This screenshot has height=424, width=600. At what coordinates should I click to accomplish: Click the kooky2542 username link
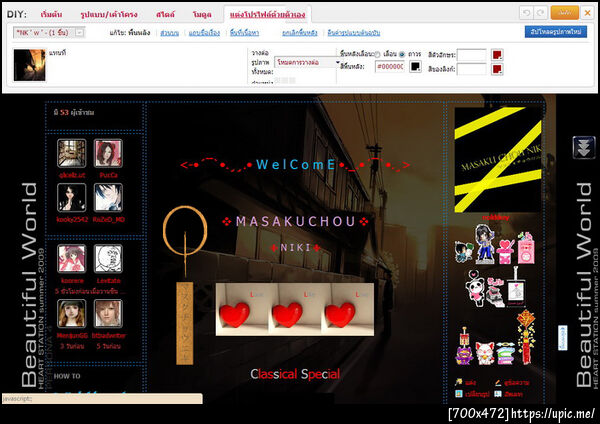(x=72, y=219)
